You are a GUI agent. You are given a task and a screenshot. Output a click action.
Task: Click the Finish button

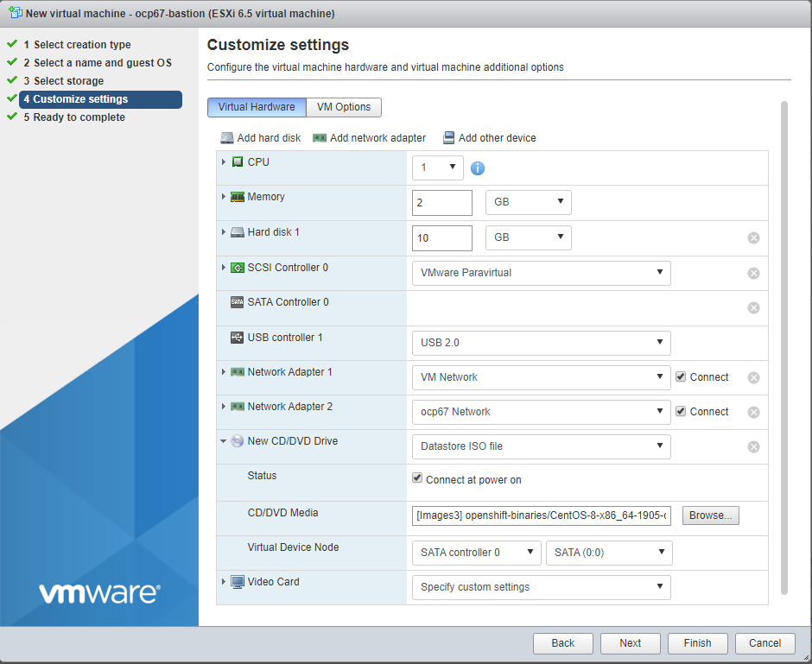pos(698,643)
